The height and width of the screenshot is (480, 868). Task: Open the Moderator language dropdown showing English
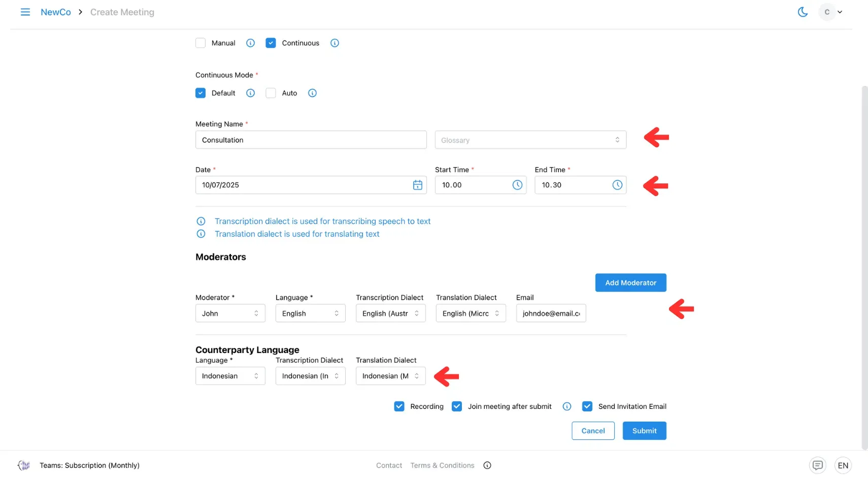(310, 313)
